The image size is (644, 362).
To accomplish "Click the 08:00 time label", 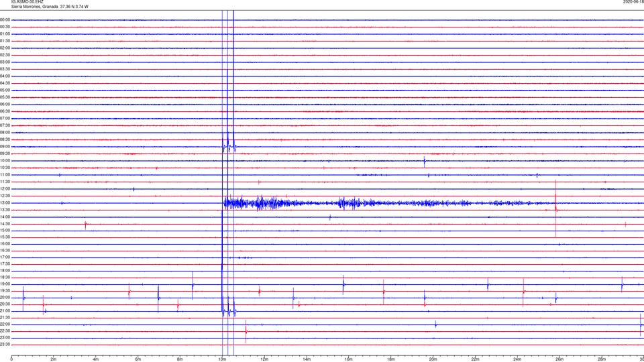I will (5, 133).
